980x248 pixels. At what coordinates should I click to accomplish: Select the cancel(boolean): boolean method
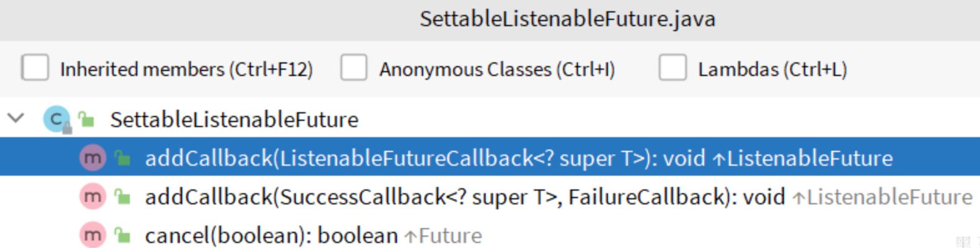point(490,235)
